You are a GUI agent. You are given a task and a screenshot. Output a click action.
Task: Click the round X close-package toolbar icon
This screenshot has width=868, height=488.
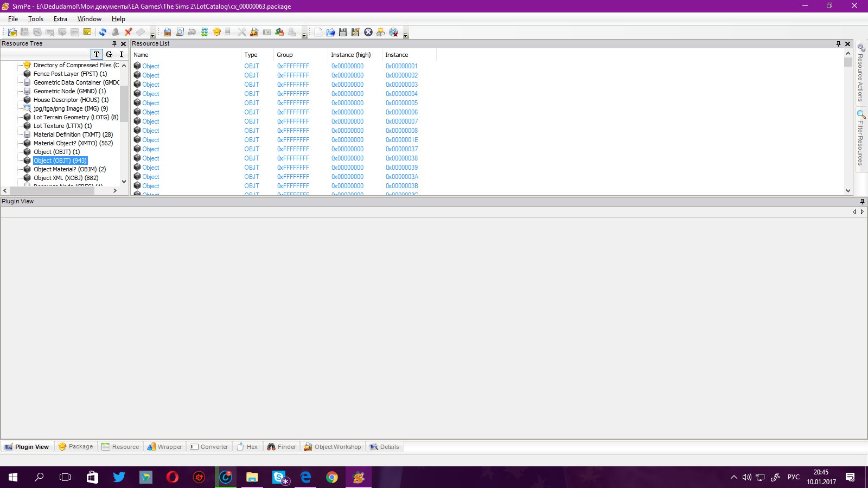pos(368,32)
